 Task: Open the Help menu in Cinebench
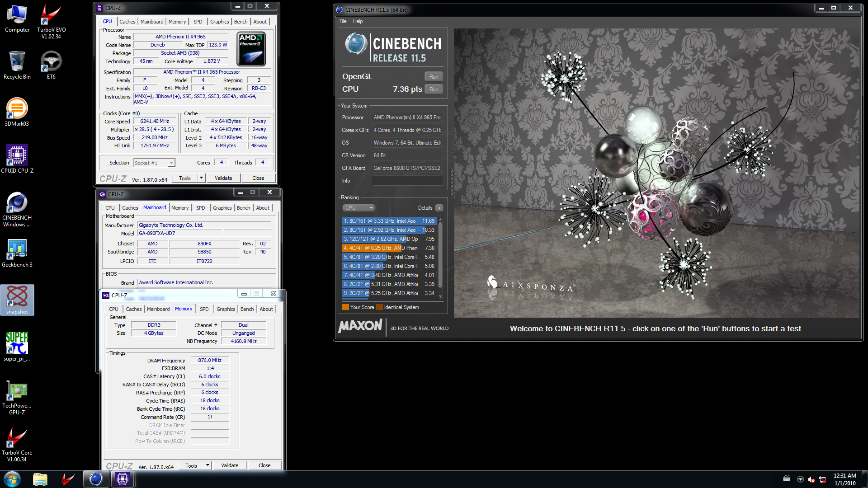click(358, 21)
